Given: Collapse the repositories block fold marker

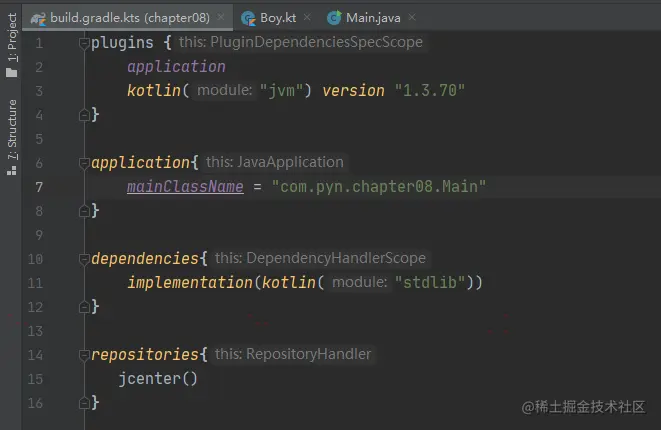Looking at the screenshot, I should [x=84, y=355].
